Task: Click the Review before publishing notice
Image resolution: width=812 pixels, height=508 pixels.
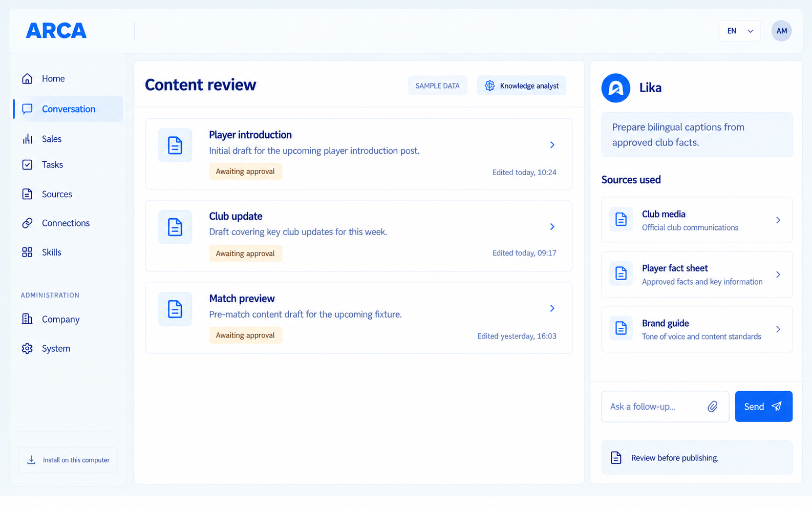Action: (697, 458)
